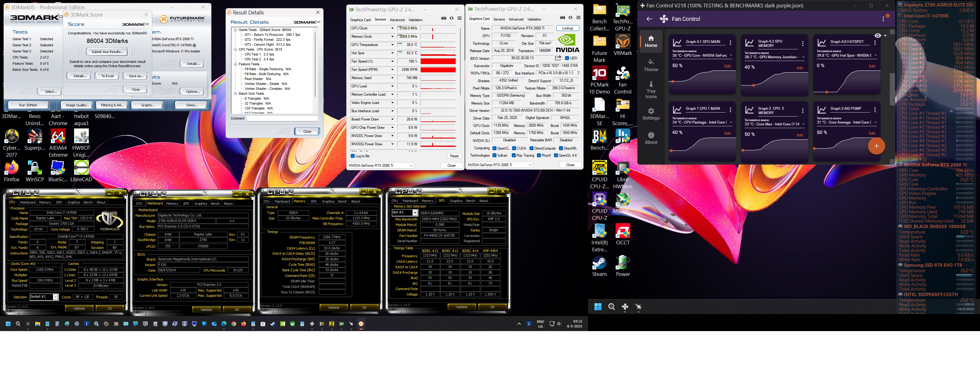Toggle Log to file checkbox in GPU-Z Sensors
This screenshot has height=378, width=980.
[x=352, y=156]
